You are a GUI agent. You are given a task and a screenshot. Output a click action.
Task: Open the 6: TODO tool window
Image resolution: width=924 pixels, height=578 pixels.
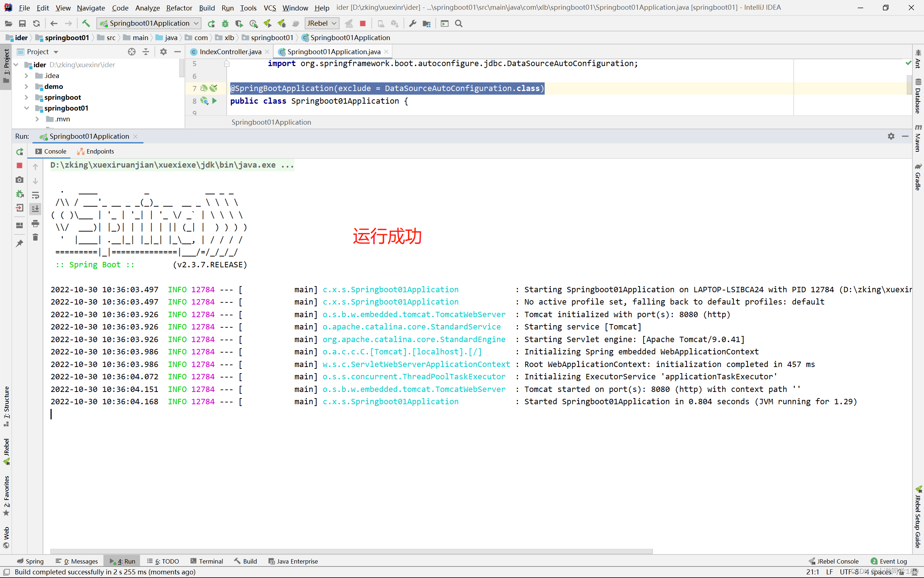click(x=163, y=561)
